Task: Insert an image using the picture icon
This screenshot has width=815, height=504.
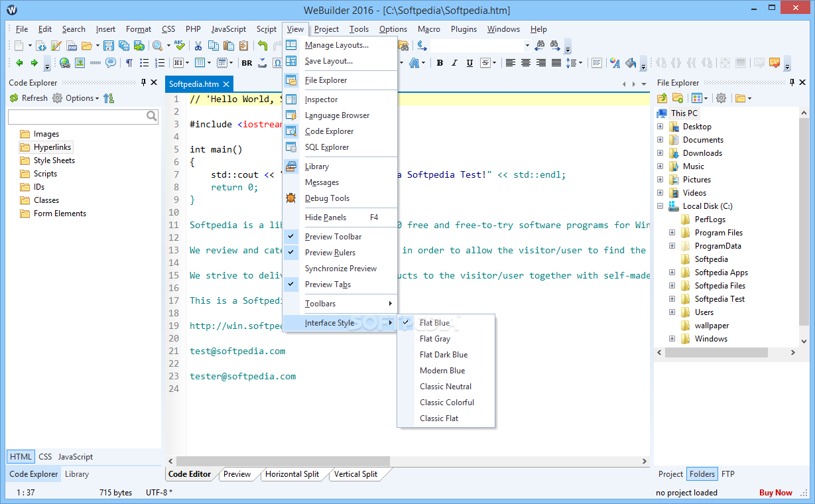Action: coord(80,63)
